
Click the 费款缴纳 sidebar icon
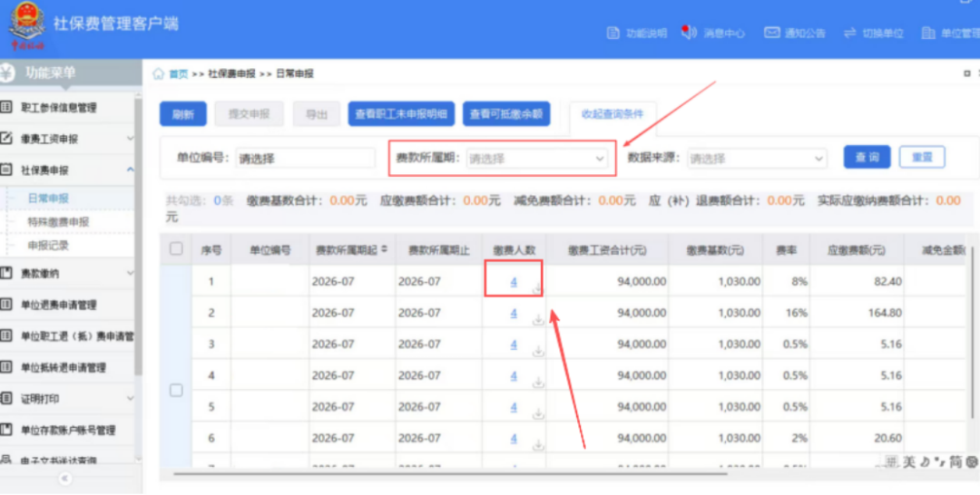6,273
